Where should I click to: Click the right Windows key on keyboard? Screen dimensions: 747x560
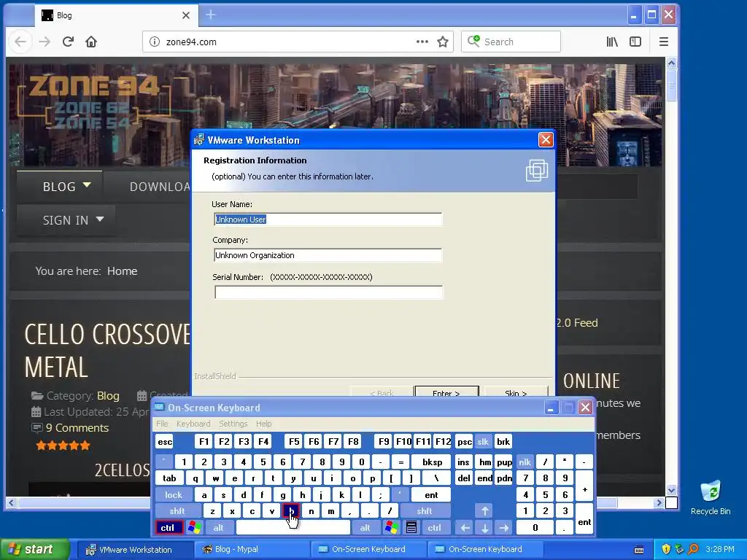(x=391, y=528)
